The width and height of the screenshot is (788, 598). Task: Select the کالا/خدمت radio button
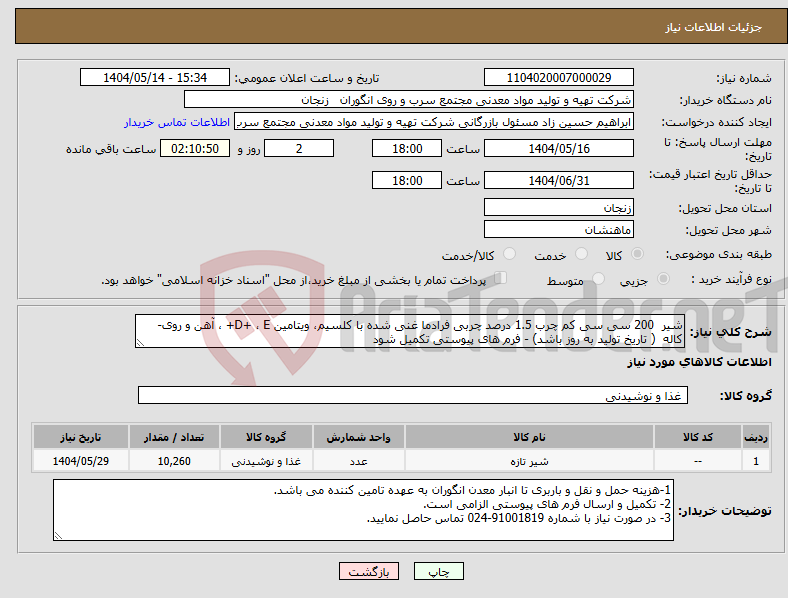click(509, 254)
